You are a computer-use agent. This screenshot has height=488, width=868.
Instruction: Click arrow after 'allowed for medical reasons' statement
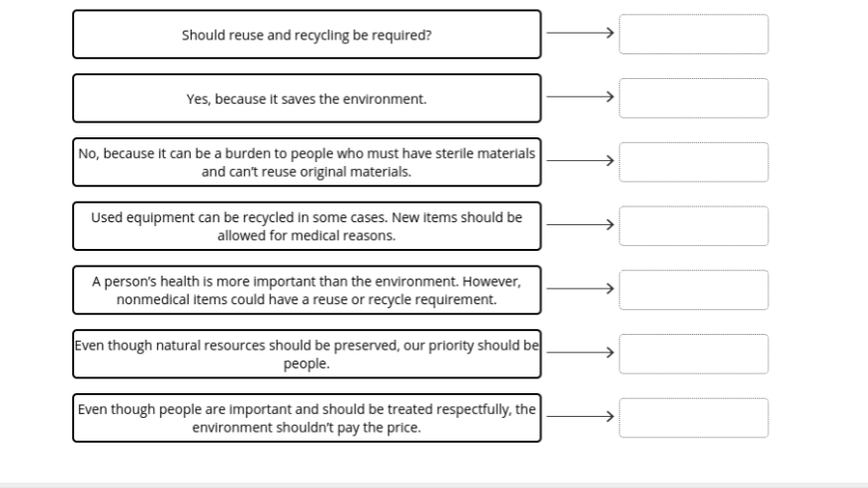[580, 224]
